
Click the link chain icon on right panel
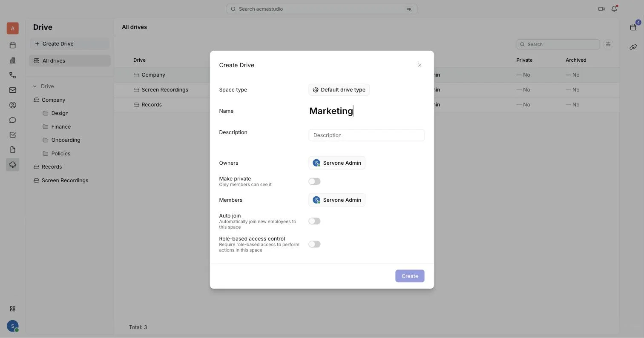tap(633, 47)
